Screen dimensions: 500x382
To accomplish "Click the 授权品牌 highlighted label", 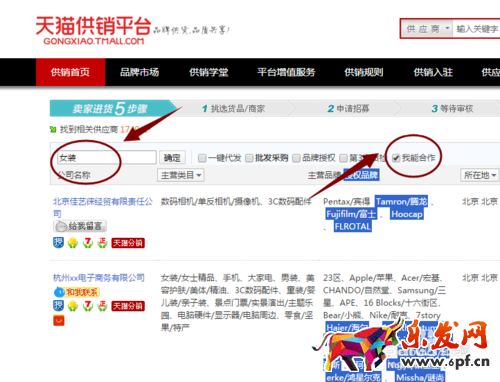I will pos(361,175).
